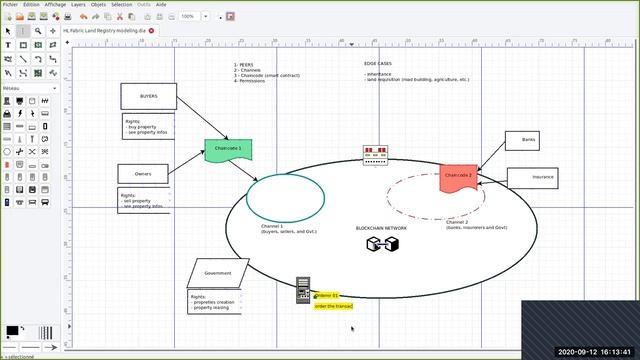640x360 pixels.
Task: Open line style selector
Action: [x=31, y=348]
